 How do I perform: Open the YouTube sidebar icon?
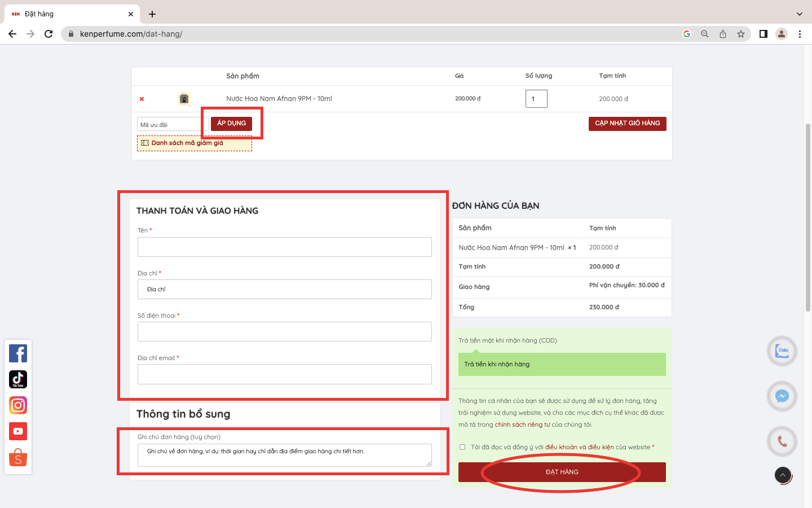coord(18,431)
